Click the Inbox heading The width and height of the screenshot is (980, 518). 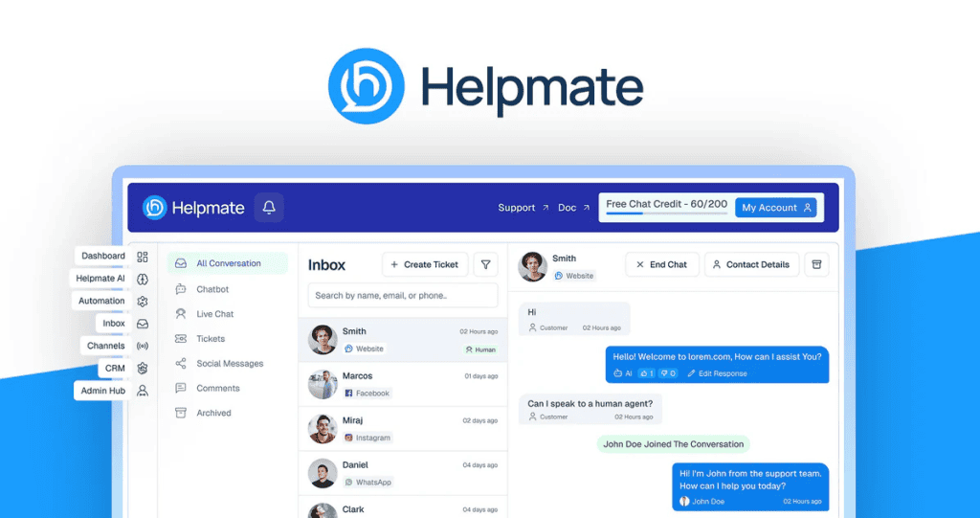tap(326, 265)
